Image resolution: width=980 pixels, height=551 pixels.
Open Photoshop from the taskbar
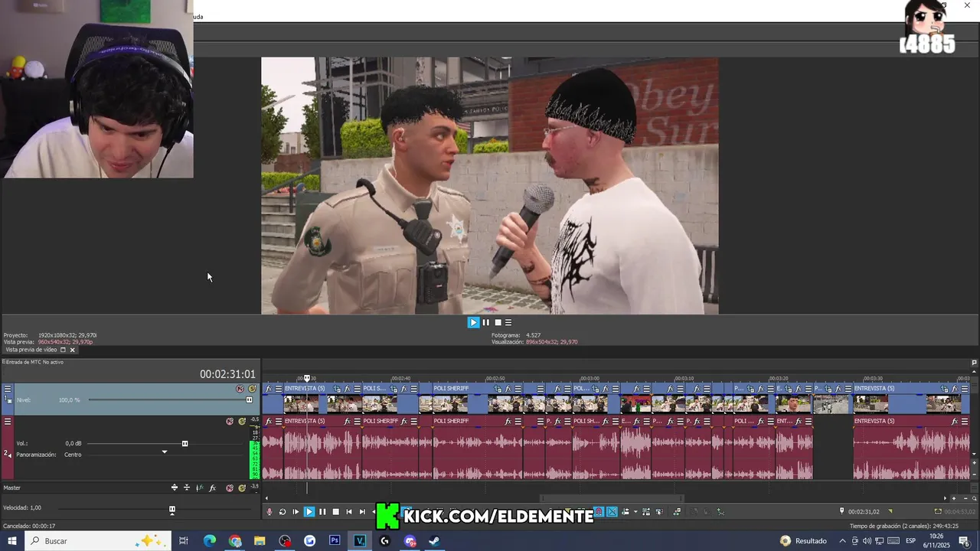tap(335, 541)
